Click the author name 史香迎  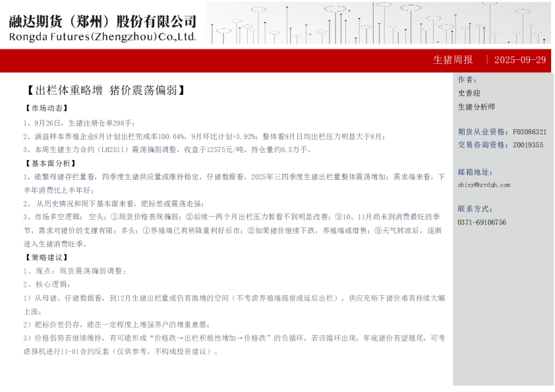(x=469, y=93)
